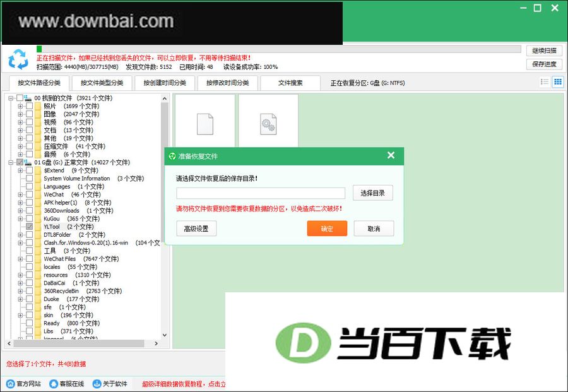Screen dimensions: 568x392
Task: Expand the 图像 folder node
Action: pyautogui.click(x=20, y=114)
